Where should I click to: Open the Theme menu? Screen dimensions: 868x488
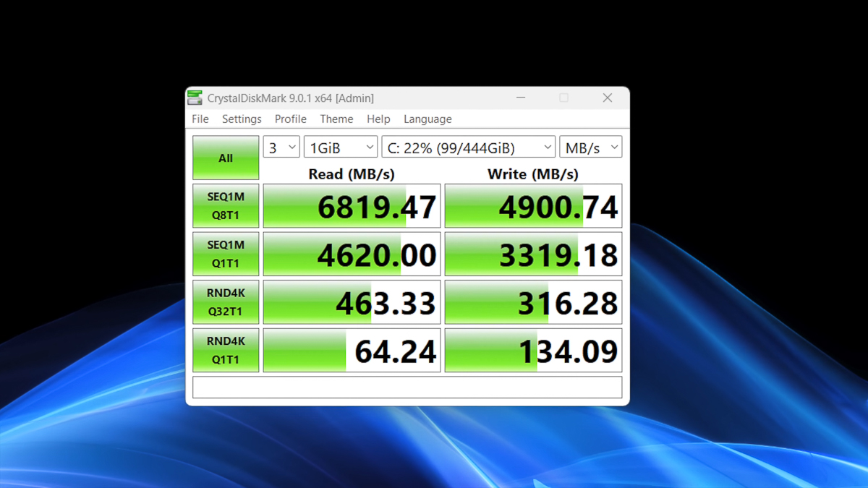337,119
